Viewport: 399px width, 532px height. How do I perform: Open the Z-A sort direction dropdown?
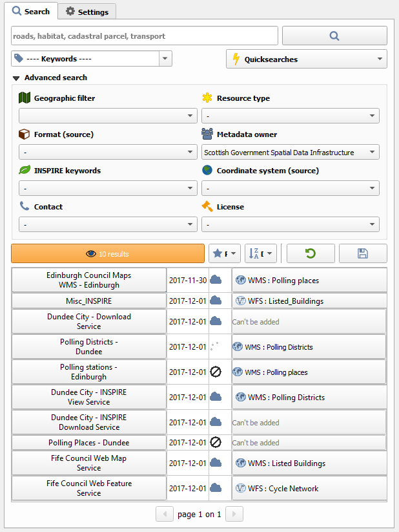pos(261,253)
